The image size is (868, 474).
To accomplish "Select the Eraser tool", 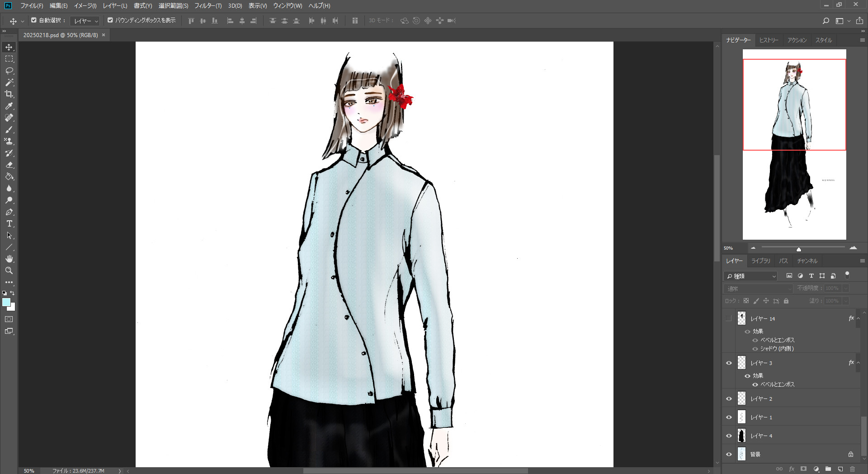I will click(9, 165).
